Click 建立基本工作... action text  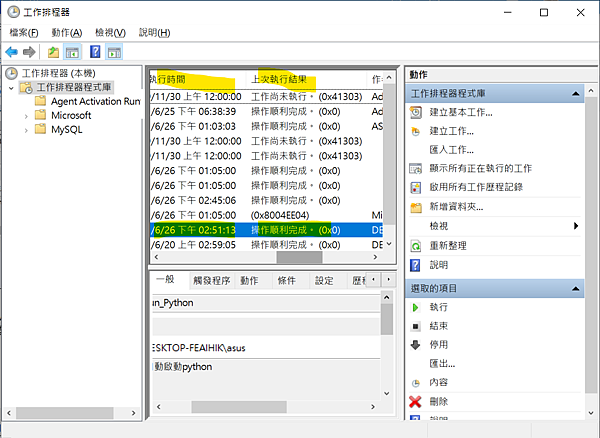[461, 112]
